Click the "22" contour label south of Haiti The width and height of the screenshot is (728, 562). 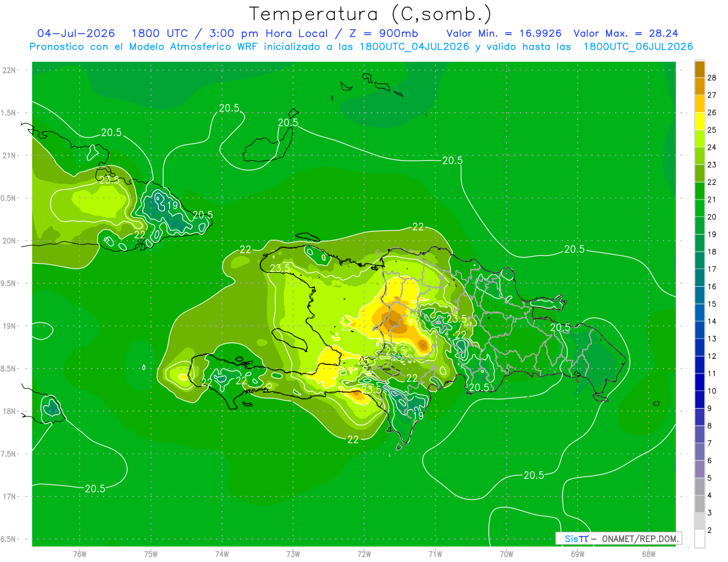[x=353, y=440]
